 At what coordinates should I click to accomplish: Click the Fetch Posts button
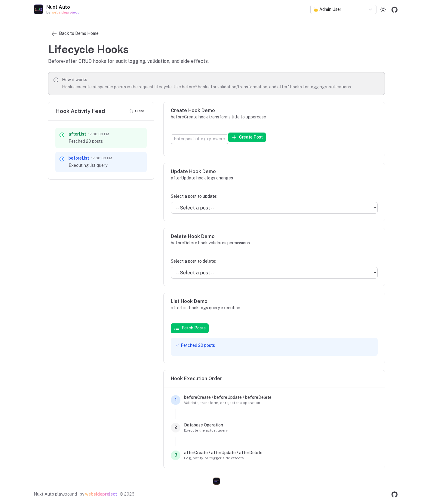tap(190, 328)
